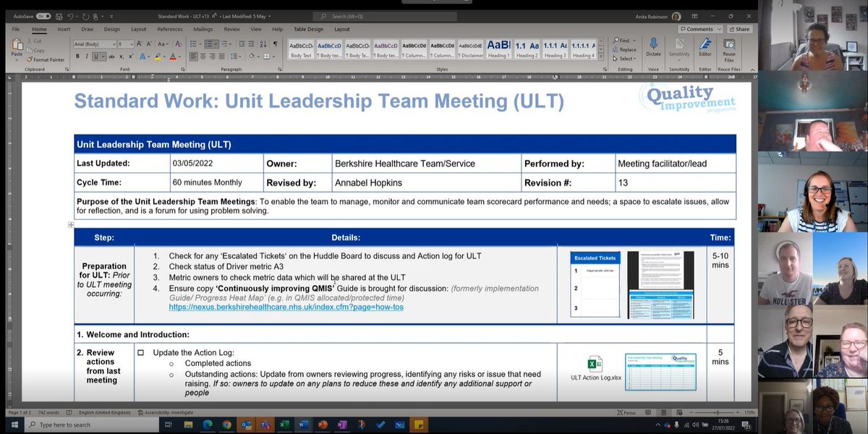Toggle Show/Hide paragraph marks
Viewport: 868px width, 434px height.
(275, 44)
